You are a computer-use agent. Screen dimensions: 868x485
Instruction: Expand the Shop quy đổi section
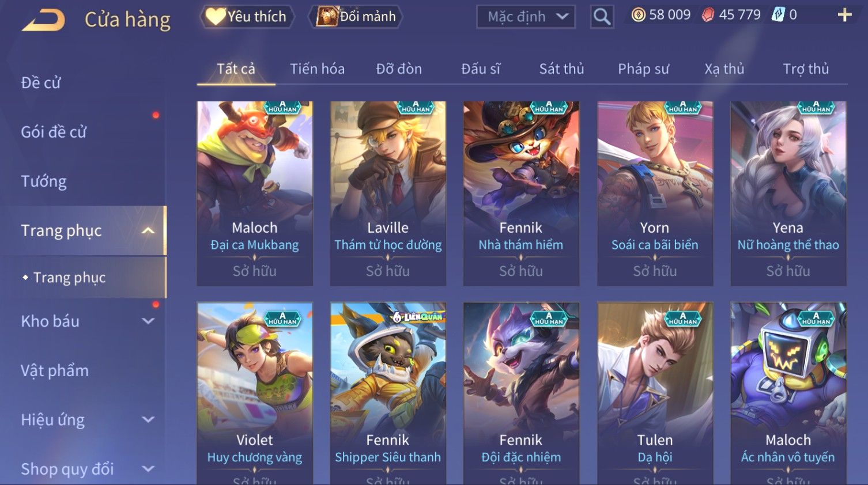[x=148, y=469]
